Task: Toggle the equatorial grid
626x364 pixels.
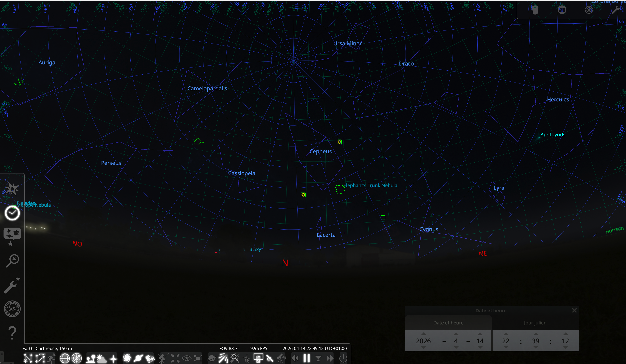Action: [x=65, y=358]
